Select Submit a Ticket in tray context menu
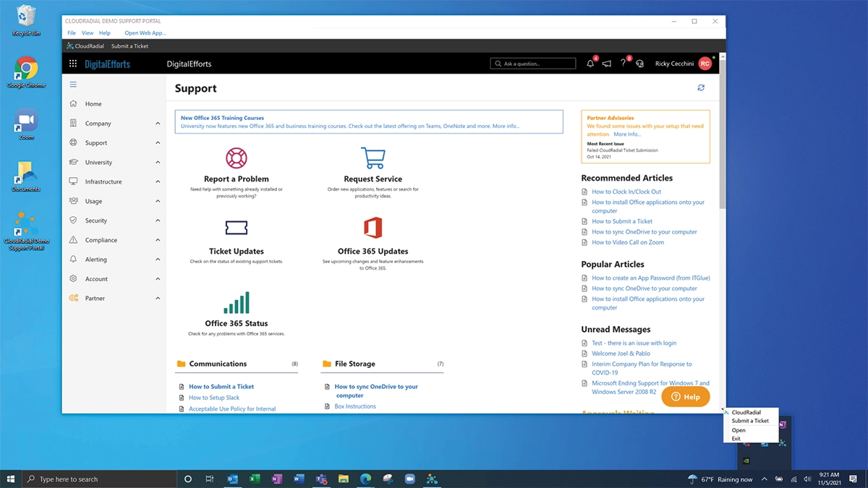The height and width of the screenshot is (488, 868). 750,421
